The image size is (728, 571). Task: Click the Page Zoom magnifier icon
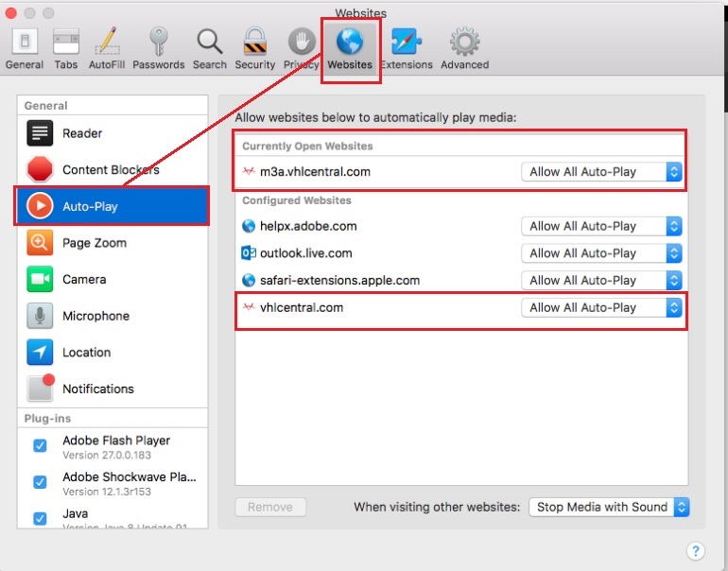pyautogui.click(x=40, y=242)
